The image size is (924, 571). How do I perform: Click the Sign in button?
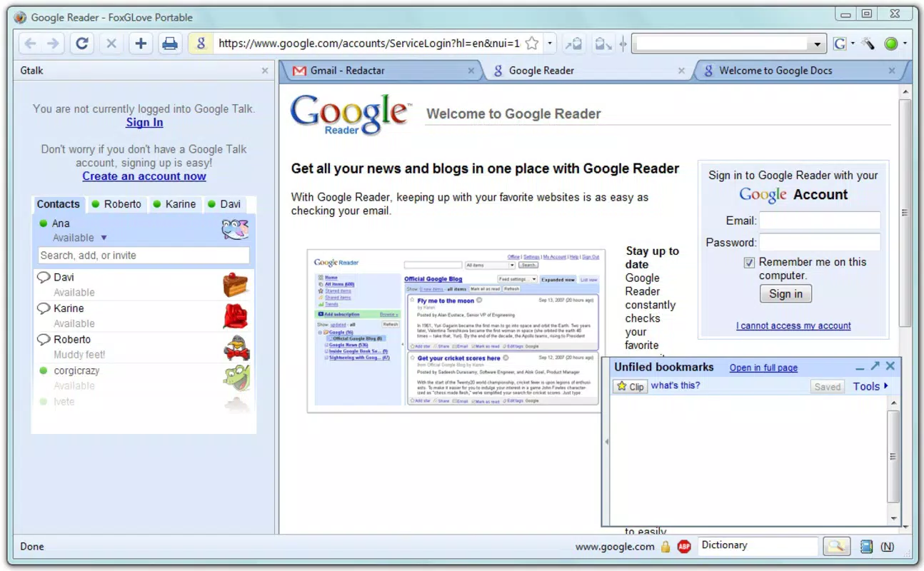click(x=785, y=294)
